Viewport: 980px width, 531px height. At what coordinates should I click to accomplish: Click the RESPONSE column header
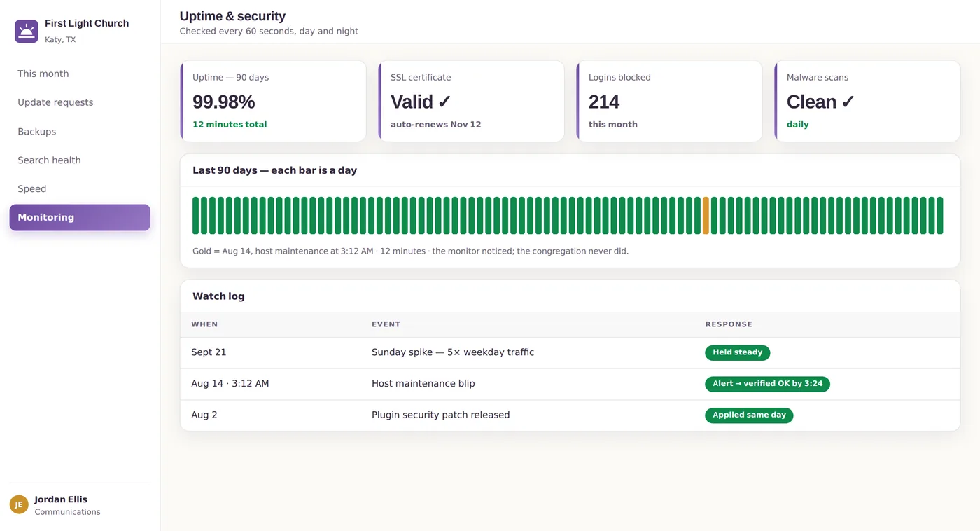[x=729, y=324]
